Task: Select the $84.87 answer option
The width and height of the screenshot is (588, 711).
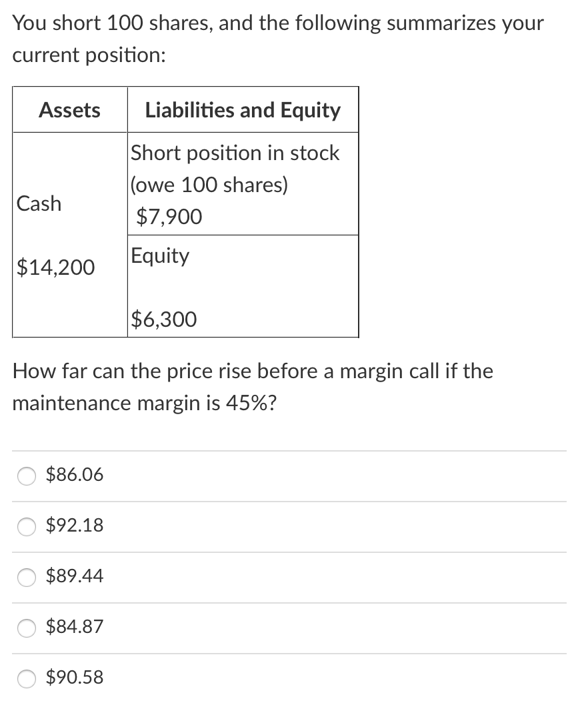Action: pyautogui.click(x=26, y=628)
